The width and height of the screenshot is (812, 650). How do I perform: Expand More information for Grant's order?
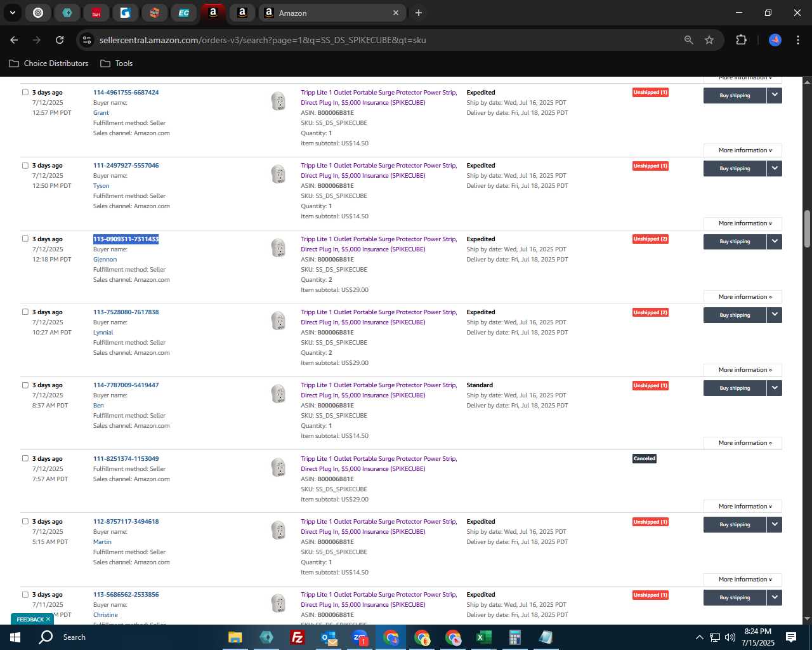pos(743,150)
